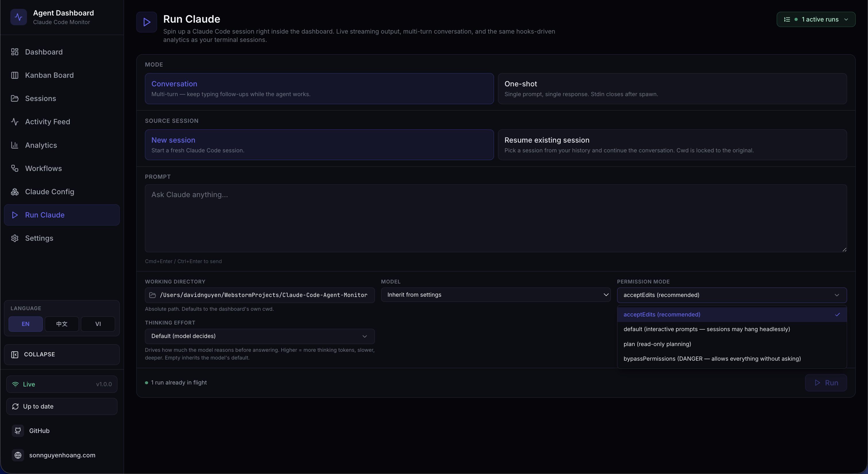Open the Model dropdown
This screenshot has width=868, height=474.
coord(496,295)
